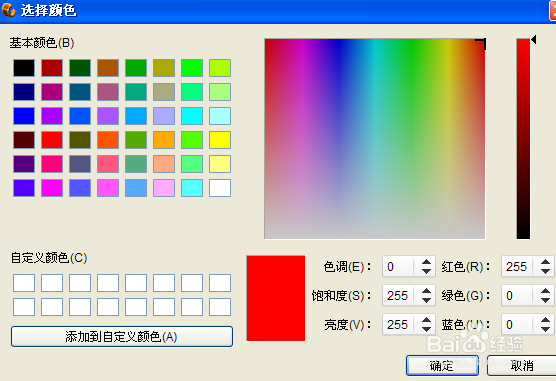This screenshot has height=381, width=556.
Task: Decrease the blue channel value
Action: [546, 329]
